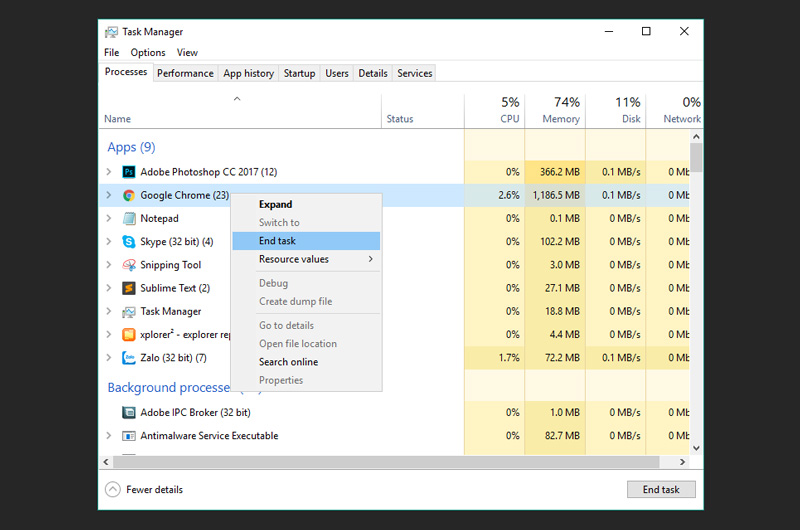Click the Task Manager icon in Apps list
800x530 pixels.
coord(129,311)
